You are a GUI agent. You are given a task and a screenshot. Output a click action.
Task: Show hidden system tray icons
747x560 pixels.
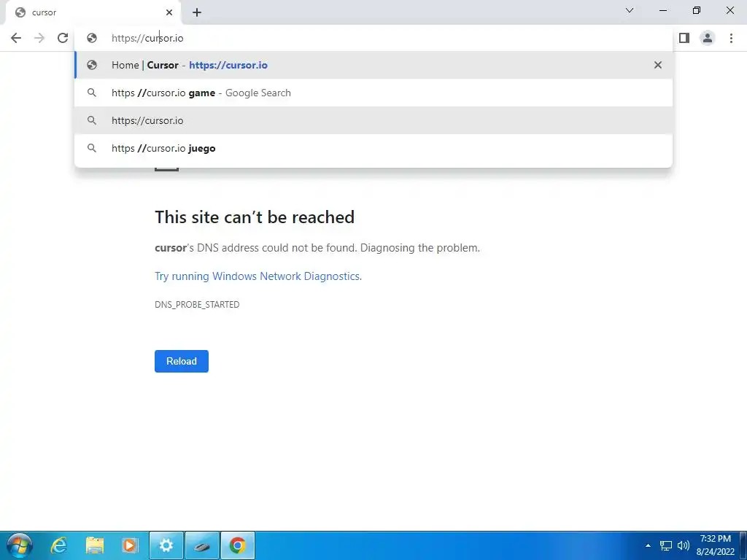(648, 545)
